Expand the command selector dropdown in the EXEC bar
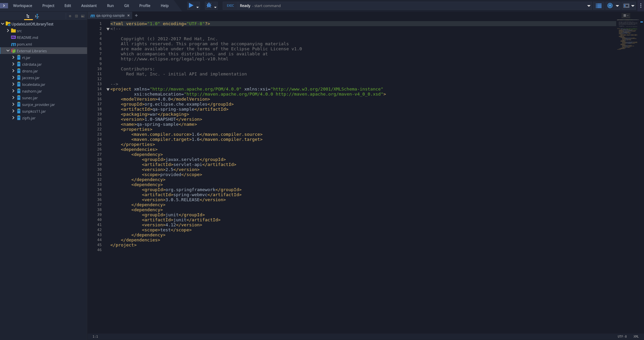The height and width of the screenshot is (340, 644). coord(589,6)
